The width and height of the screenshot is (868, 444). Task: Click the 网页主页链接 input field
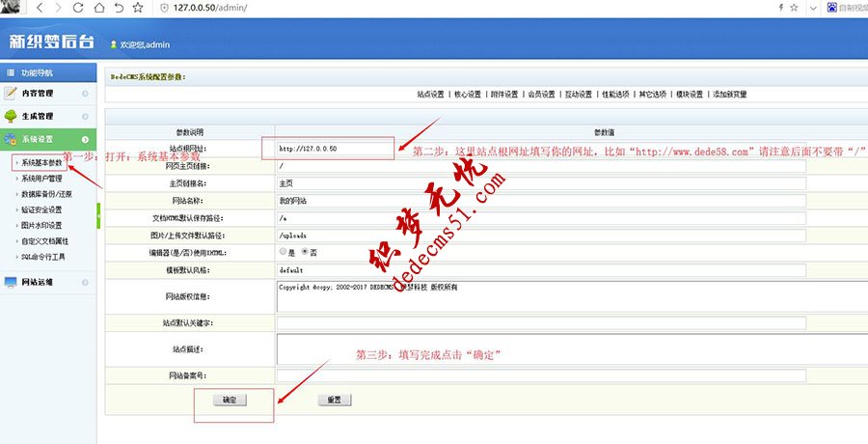click(x=541, y=166)
